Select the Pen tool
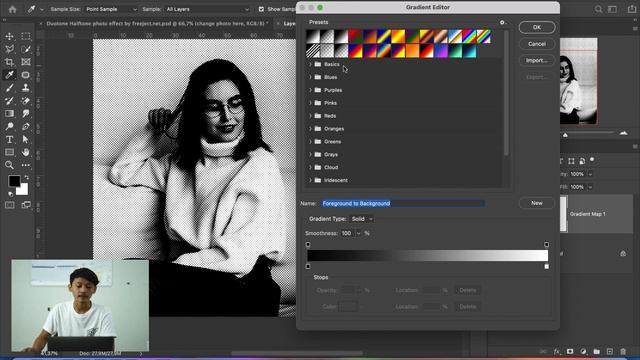 point(26,127)
